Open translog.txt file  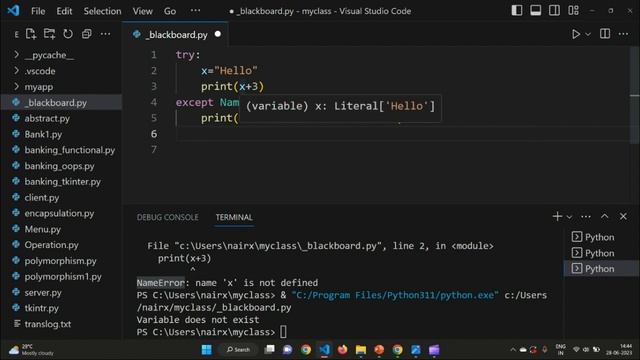click(x=61, y=324)
